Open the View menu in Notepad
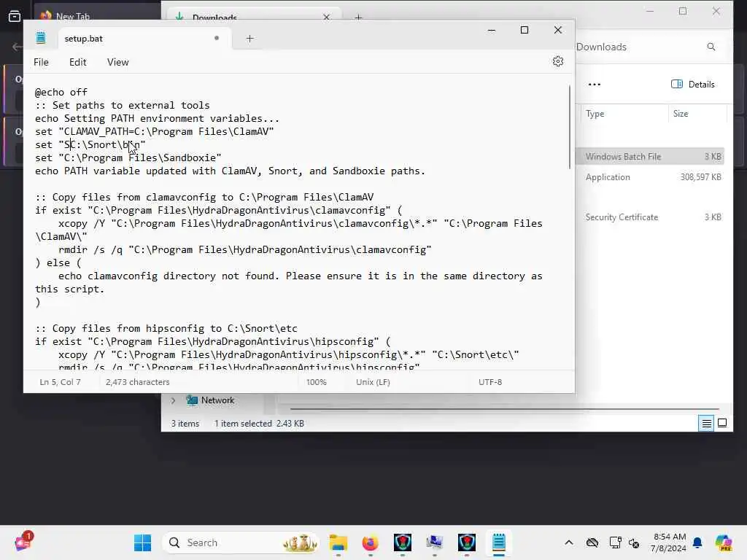The image size is (747, 560). point(117,63)
